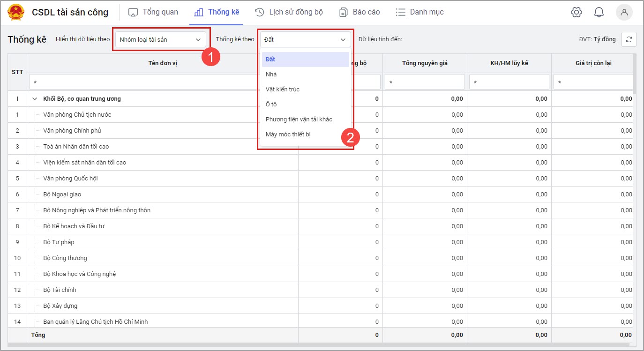Switch to Lịch sử đồng bộ tab
The image size is (644, 351).
(289, 12)
